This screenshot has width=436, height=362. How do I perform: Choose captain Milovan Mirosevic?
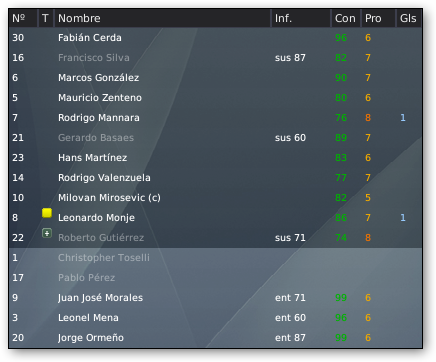pos(215,198)
